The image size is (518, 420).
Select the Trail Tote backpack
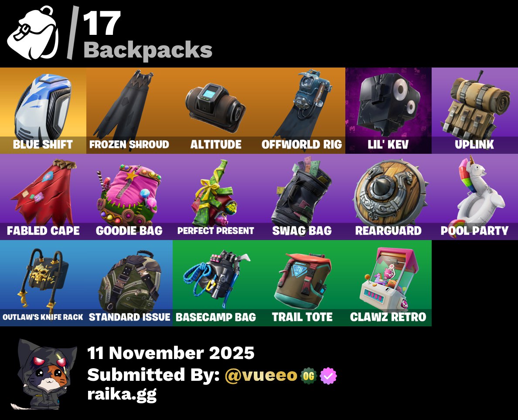(x=302, y=283)
